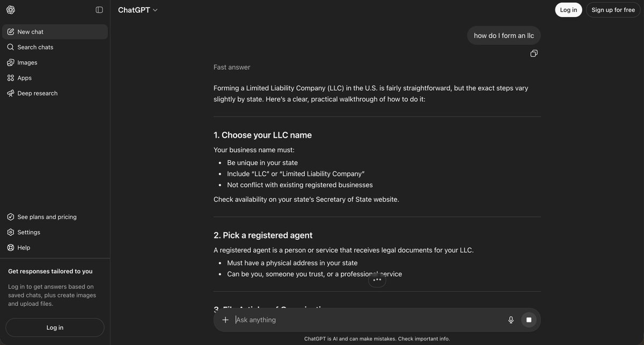Click bullet 'Be unique in your state'
Viewport: 644px width, 345px height.
[262, 163]
